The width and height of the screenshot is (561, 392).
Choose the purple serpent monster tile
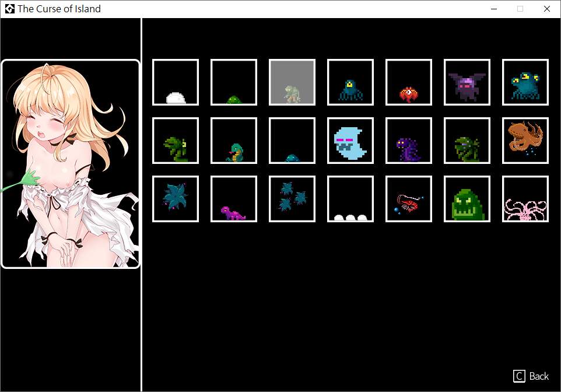click(x=409, y=141)
